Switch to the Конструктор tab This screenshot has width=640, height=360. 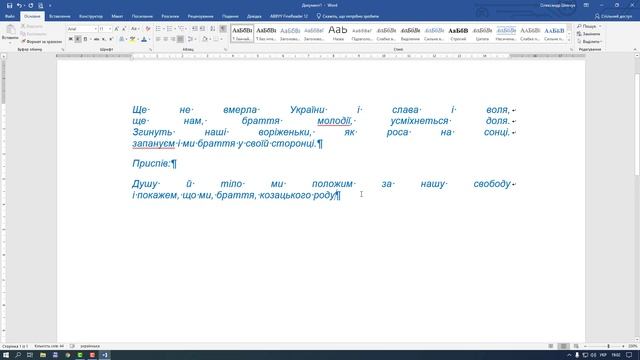point(91,16)
